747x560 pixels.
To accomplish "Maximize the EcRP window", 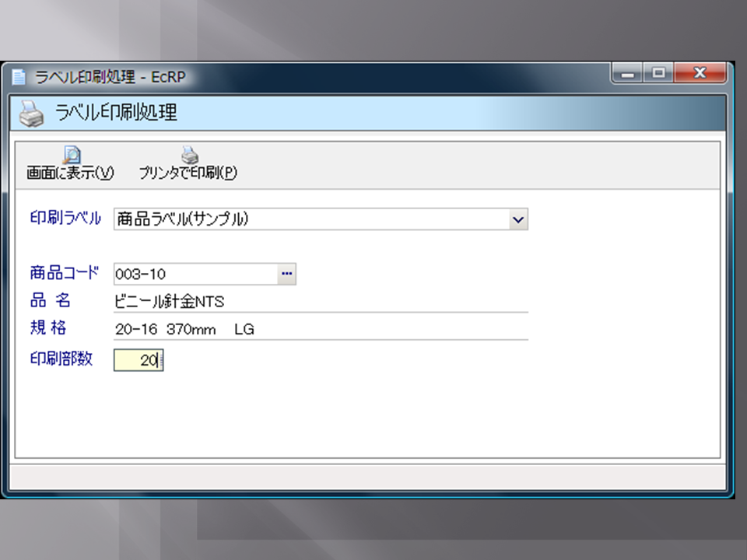I will 659,73.
